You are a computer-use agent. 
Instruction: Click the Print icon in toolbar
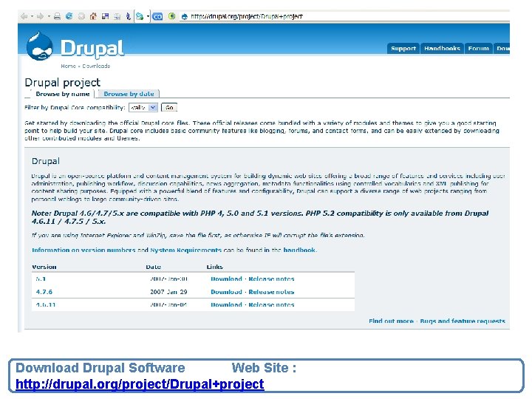tap(57, 16)
